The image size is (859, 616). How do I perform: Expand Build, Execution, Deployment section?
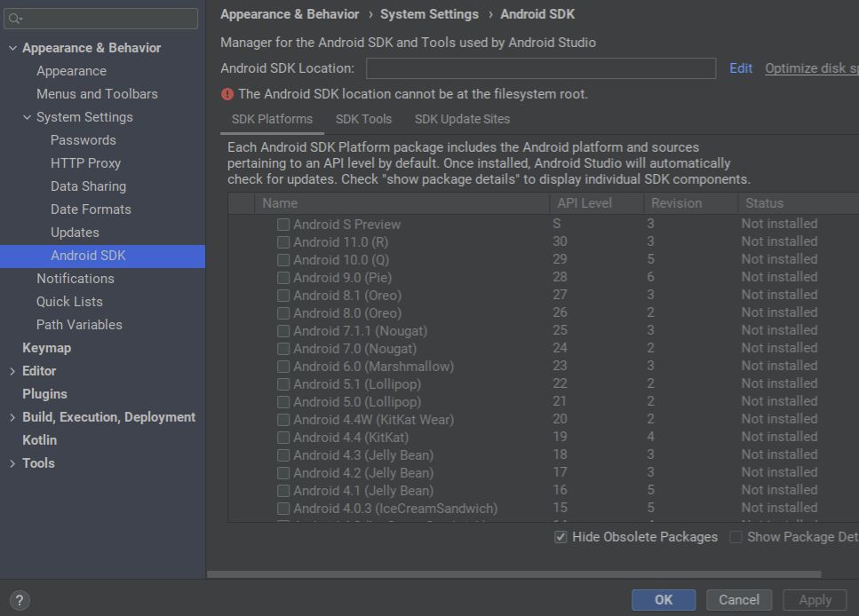coord(12,417)
